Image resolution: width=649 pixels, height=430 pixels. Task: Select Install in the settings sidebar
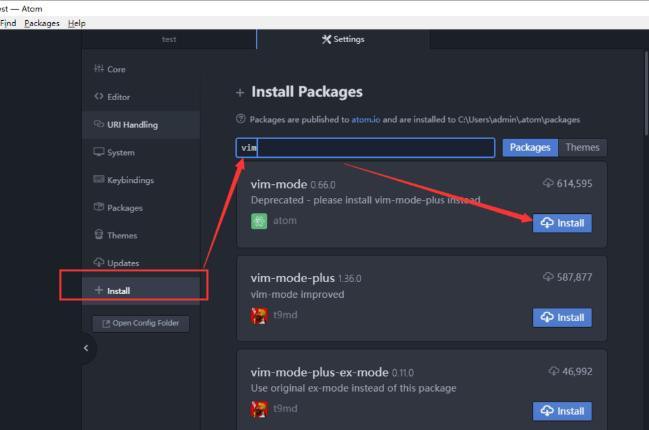click(x=141, y=291)
